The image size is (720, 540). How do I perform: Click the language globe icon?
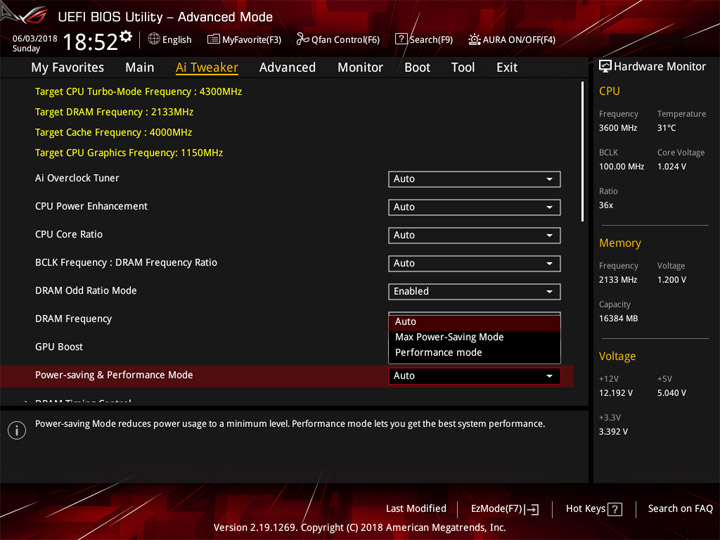[154, 39]
